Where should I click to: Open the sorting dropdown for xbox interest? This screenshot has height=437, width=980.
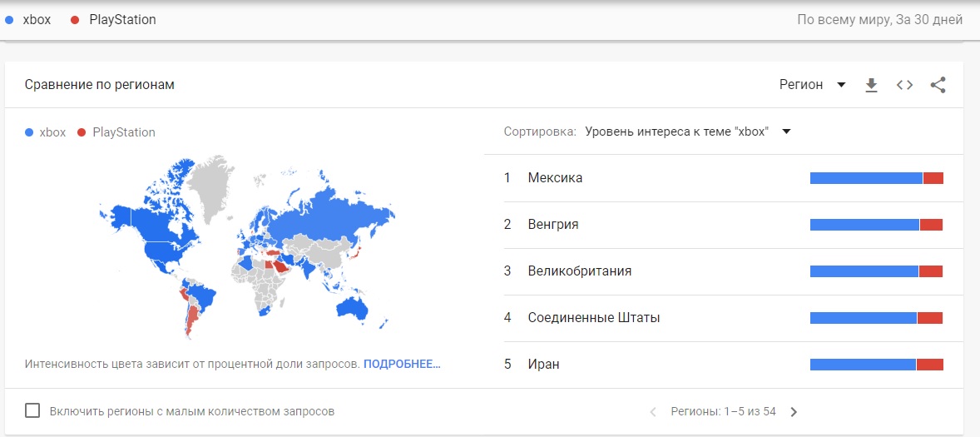[x=687, y=132]
